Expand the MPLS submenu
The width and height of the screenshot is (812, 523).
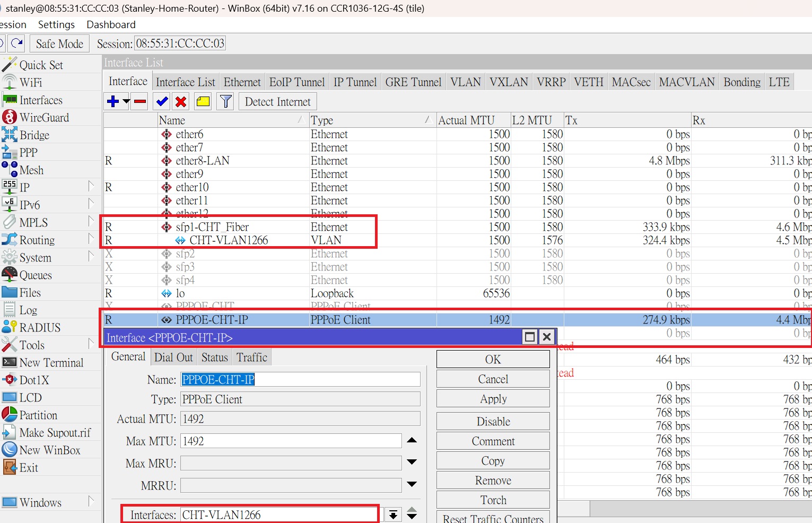point(91,222)
